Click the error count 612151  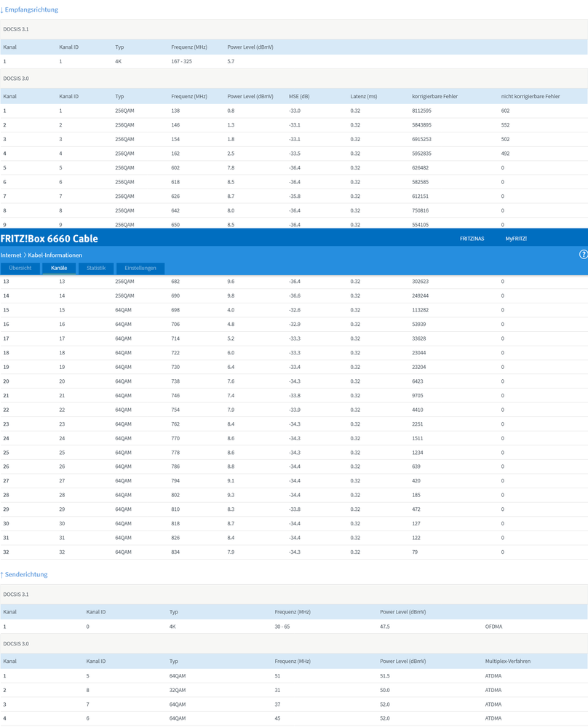[420, 196]
